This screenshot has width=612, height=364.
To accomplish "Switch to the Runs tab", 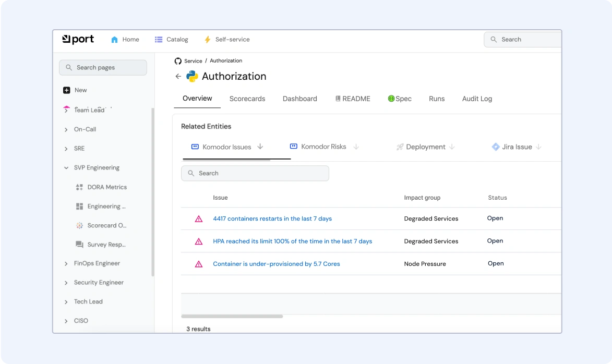I will (437, 99).
